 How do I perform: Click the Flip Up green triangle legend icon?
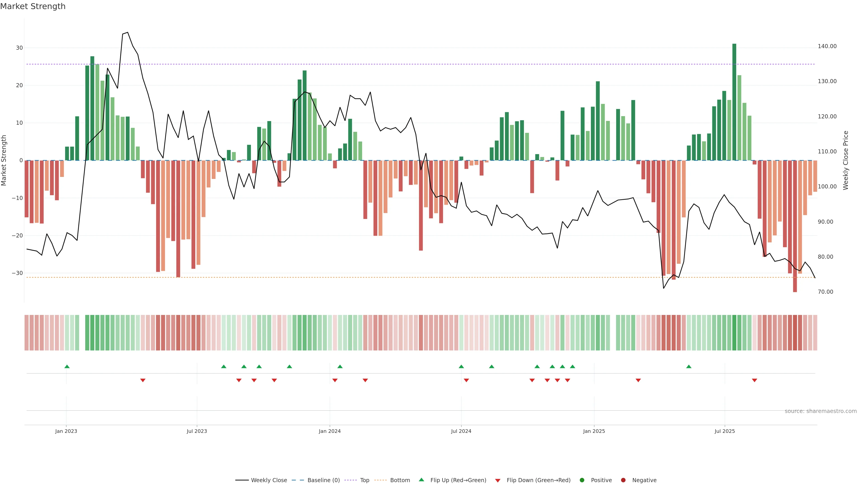[421, 480]
